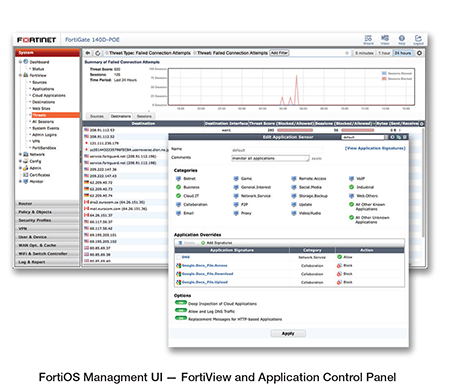Collapse the FortiView tree node

pos(20,75)
